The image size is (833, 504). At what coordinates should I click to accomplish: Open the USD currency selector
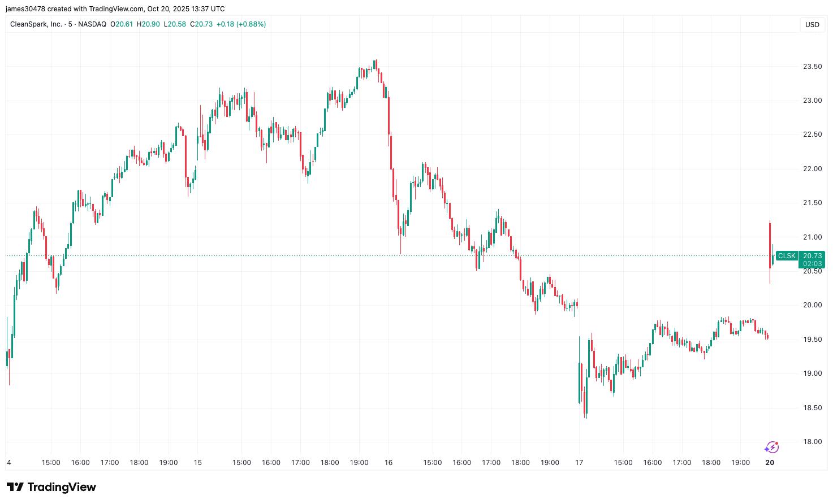pos(812,24)
